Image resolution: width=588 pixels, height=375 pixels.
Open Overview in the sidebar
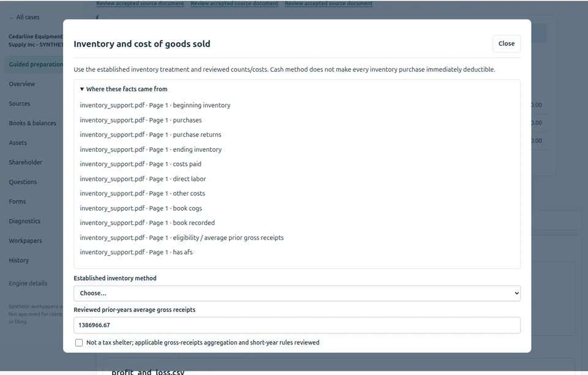point(22,84)
